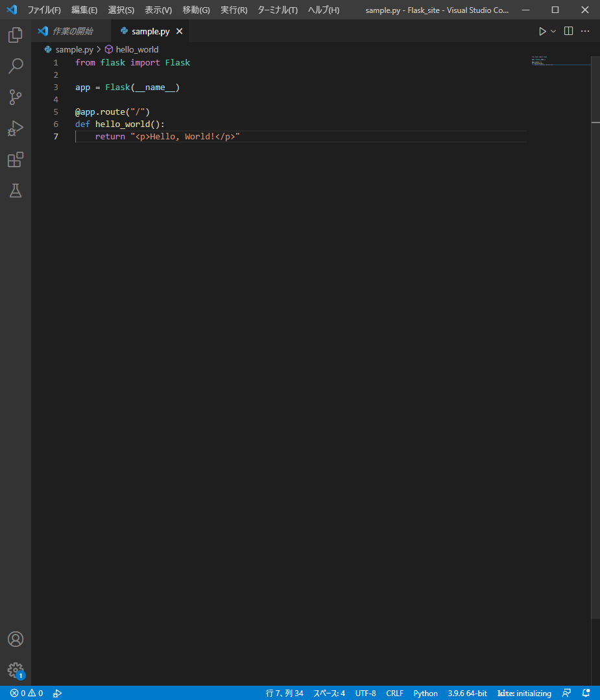The height and width of the screenshot is (700, 600).
Task: Open the Run and Debug view
Action: (16, 128)
